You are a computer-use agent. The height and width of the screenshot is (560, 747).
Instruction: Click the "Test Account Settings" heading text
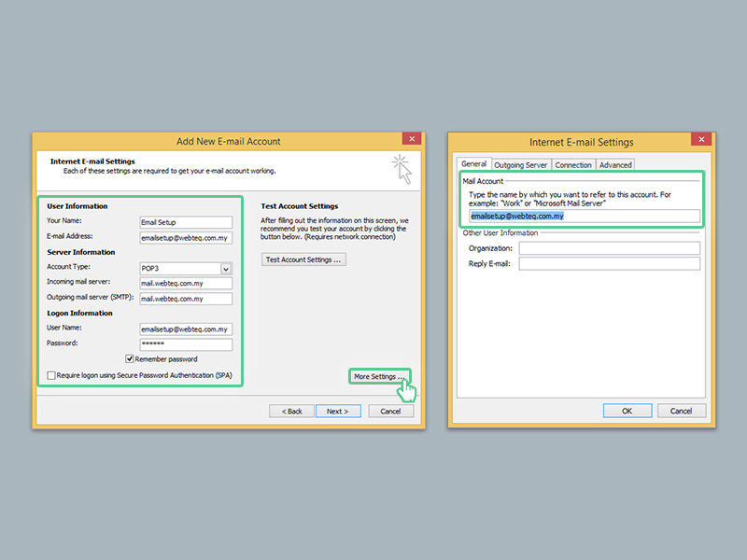(299, 206)
